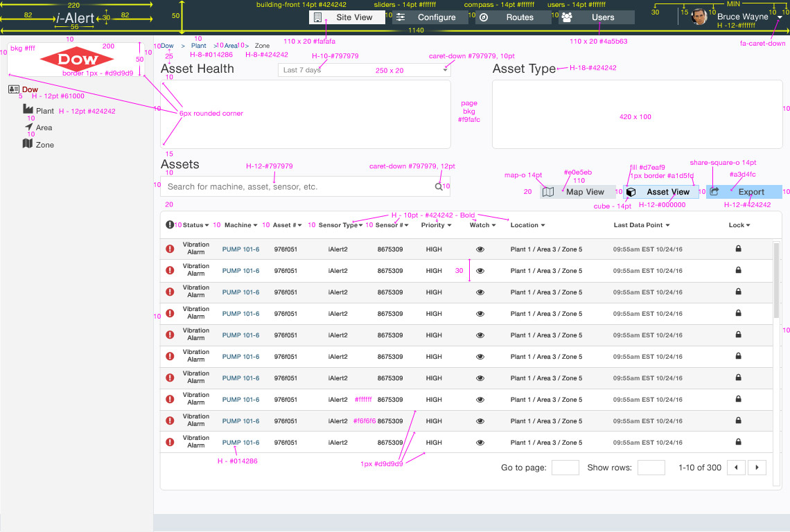Click the Area arrow icon in sidebar
The image size is (790, 532).
tap(28, 127)
